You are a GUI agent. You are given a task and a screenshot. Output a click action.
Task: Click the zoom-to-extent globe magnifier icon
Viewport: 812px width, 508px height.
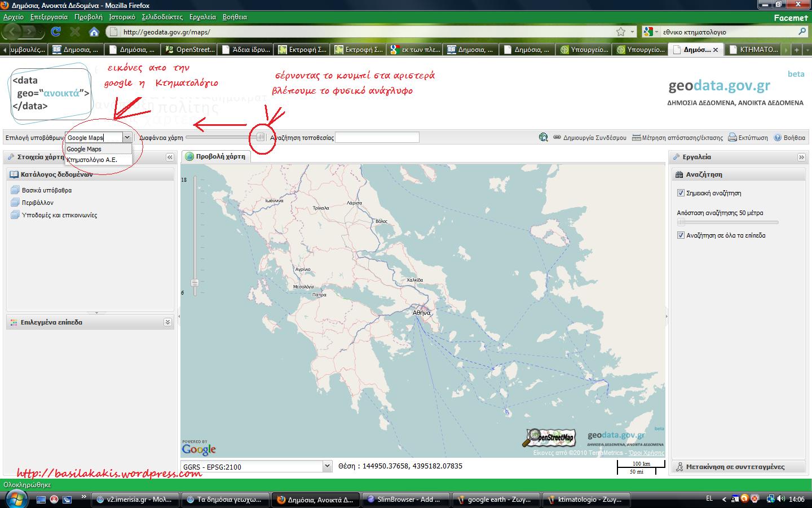[x=543, y=137]
